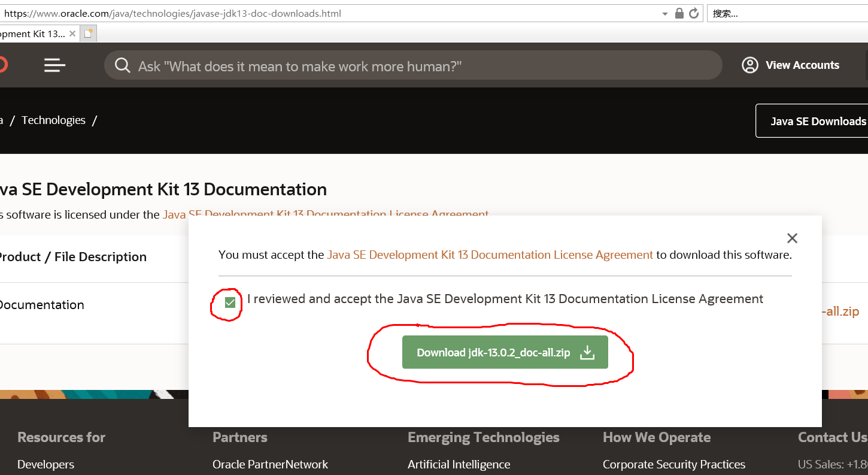Close the license agreement dialog
This screenshot has height=475, width=868.
pos(792,238)
